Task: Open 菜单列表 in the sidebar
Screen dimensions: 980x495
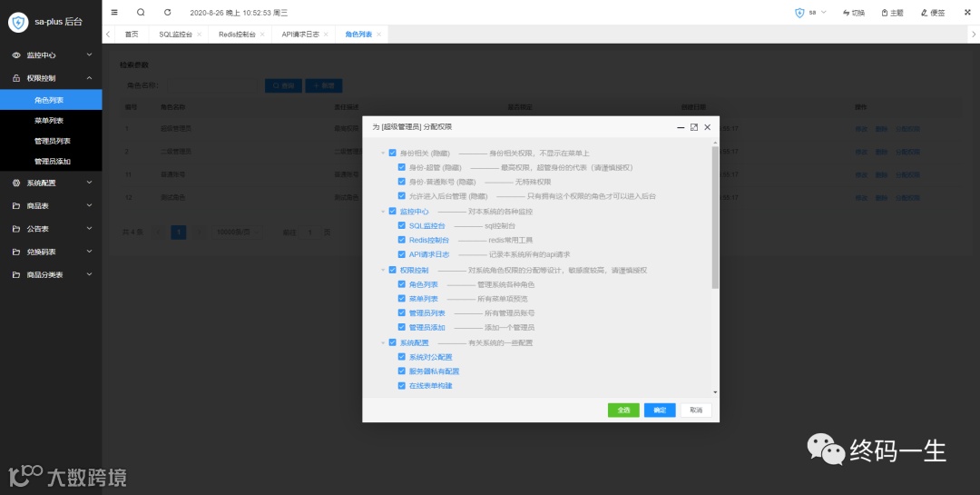Action: 51,120
